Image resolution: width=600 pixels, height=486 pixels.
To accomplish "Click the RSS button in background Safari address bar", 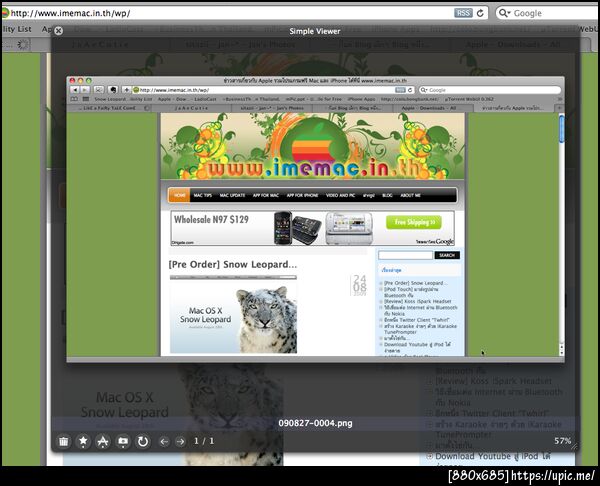I will (463, 13).
